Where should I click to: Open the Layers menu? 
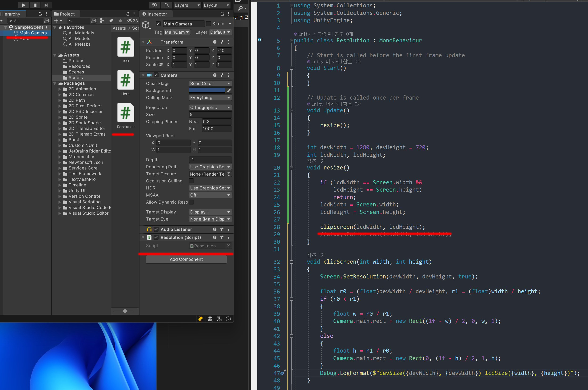[x=187, y=5]
